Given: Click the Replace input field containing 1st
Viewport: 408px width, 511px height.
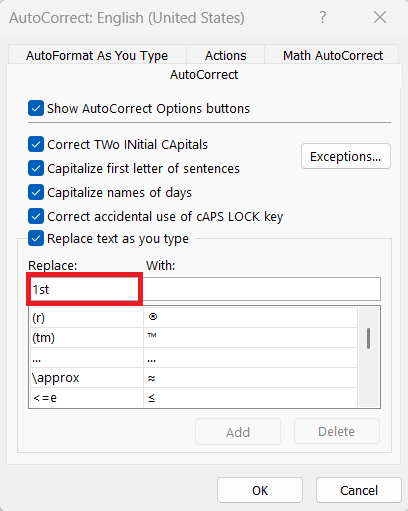Looking at the screenshot, I should click(x=85, y=289).
